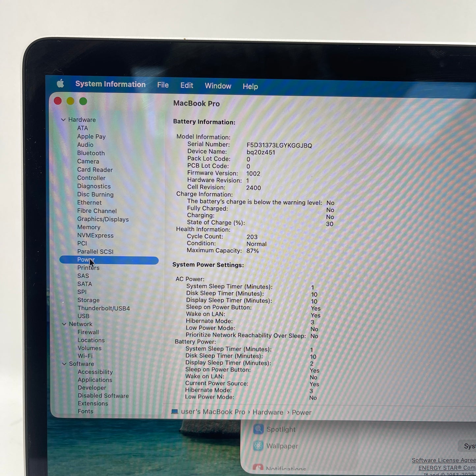Select Camera in the sidebar

click(88, 161)
